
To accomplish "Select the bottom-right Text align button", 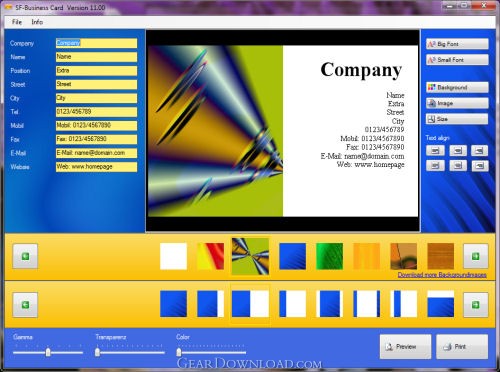I will coord(480,166).
